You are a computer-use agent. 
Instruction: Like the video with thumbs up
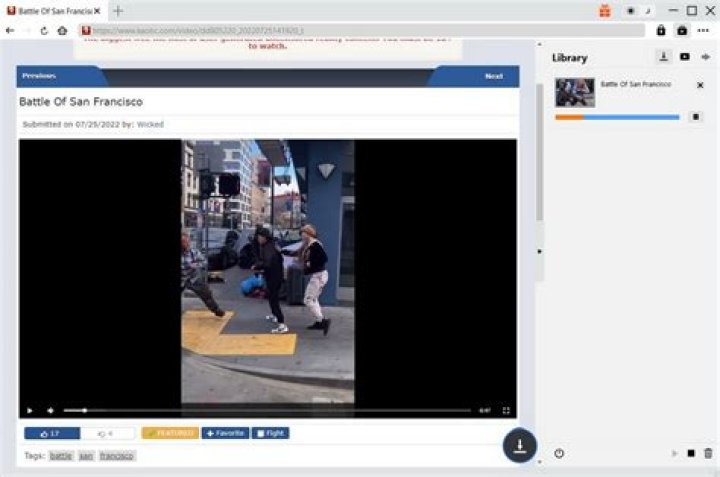click(51, 433)
